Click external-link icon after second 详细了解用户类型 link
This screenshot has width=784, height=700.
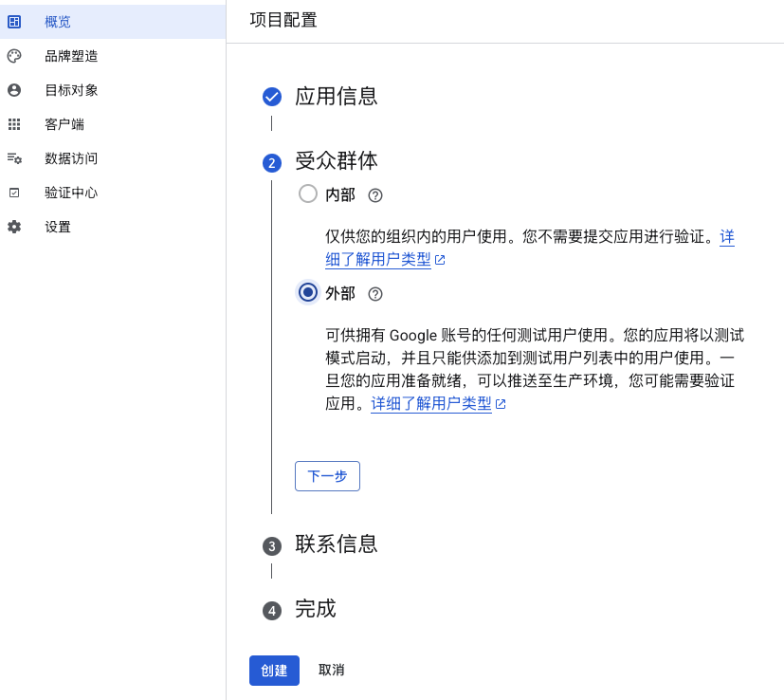[501, 404]
